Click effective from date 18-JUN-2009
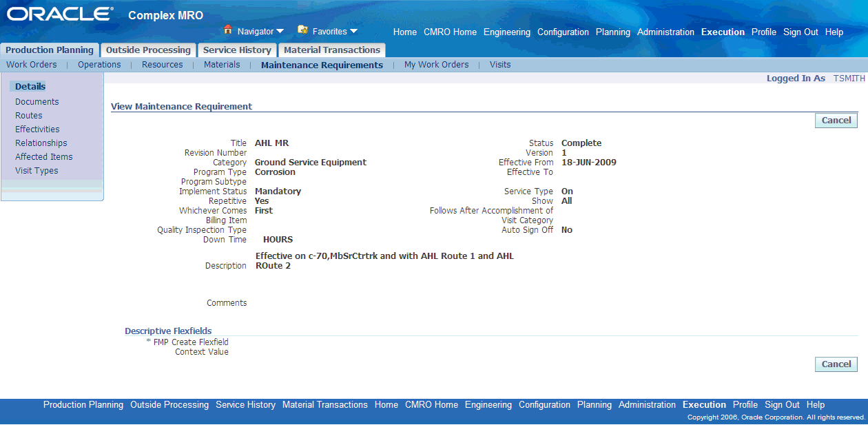 (x=589, y=163)
